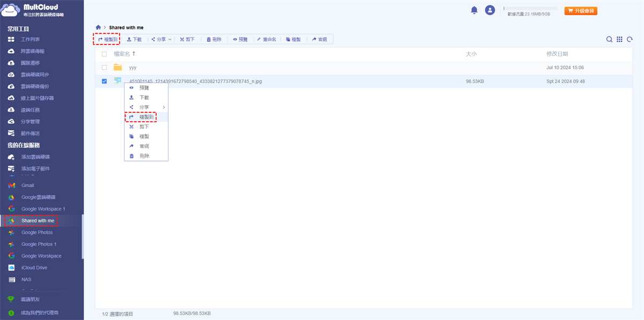Click the search magnifier icon
This screenshot has width=644, height=320.
(x=609, y=39)
